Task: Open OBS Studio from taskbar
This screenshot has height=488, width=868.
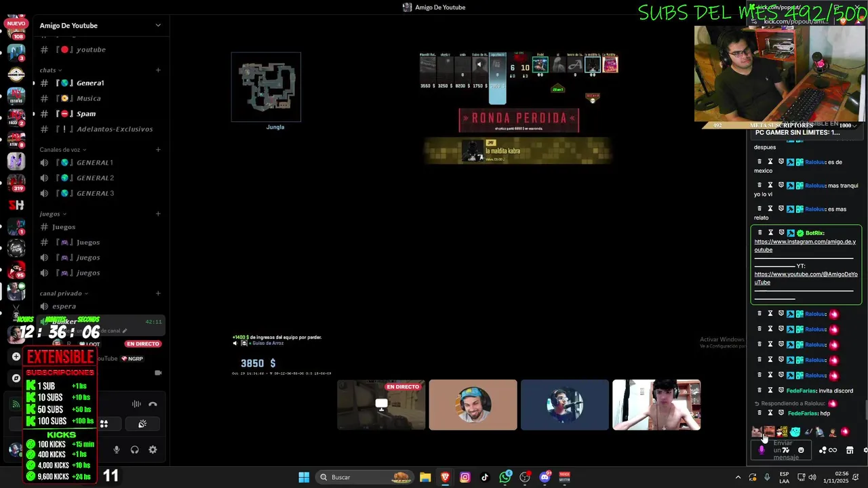Action: click(525, 477)
